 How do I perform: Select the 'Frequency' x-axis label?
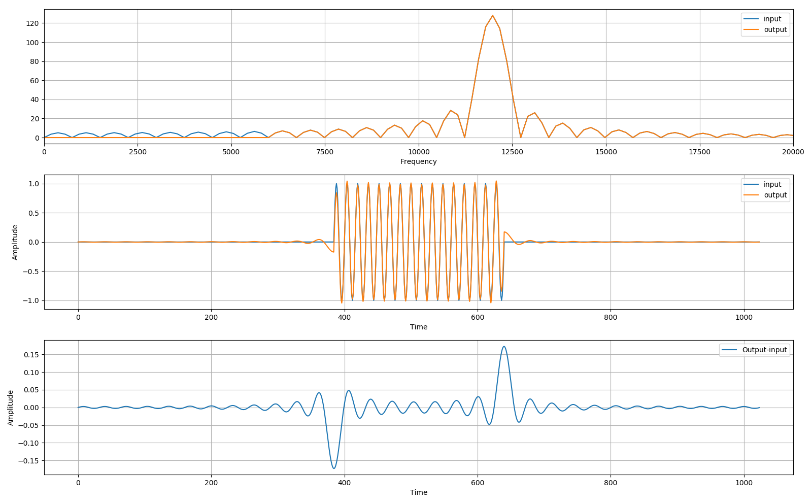(418, 161)
